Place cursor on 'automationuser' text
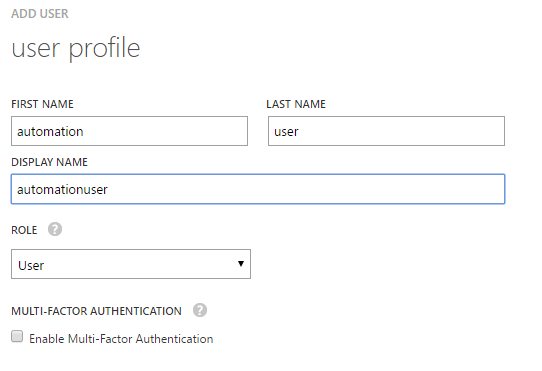The image size is (542, 371). tap(63, 189)
